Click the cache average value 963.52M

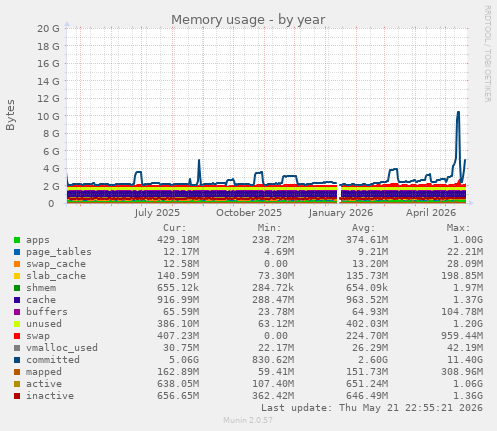click(x=367, y=300)
